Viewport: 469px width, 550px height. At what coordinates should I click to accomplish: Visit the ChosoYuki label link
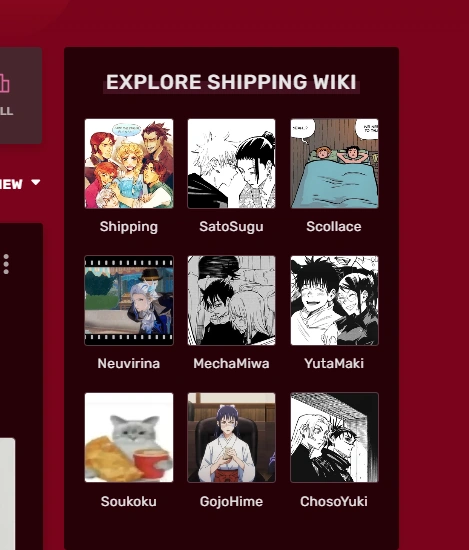pos(334,501)
